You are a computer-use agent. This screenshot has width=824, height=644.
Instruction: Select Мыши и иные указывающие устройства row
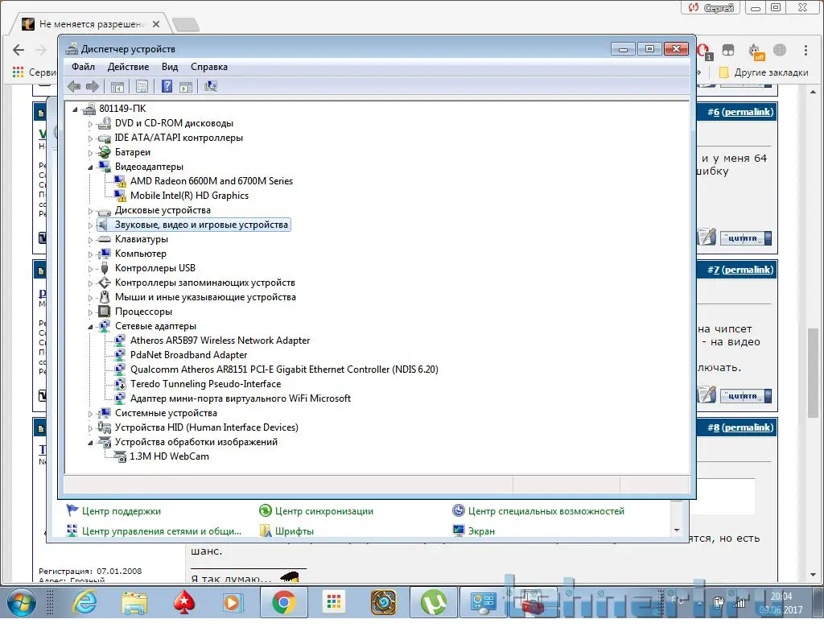[x=205, y=297]
